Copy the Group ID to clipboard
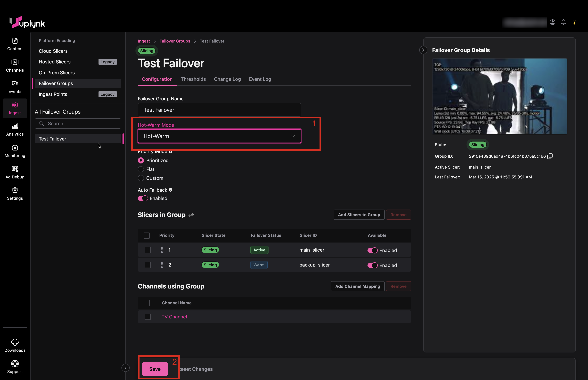 click(x=550, y=156)
